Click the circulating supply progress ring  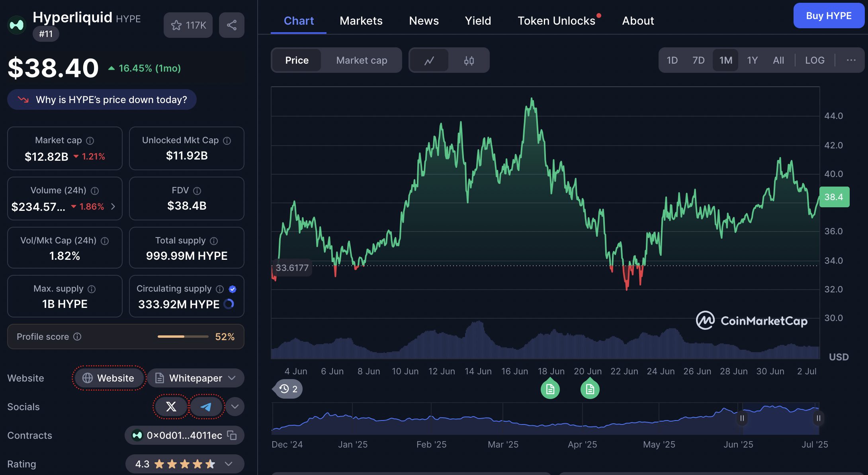pos(229,304)
